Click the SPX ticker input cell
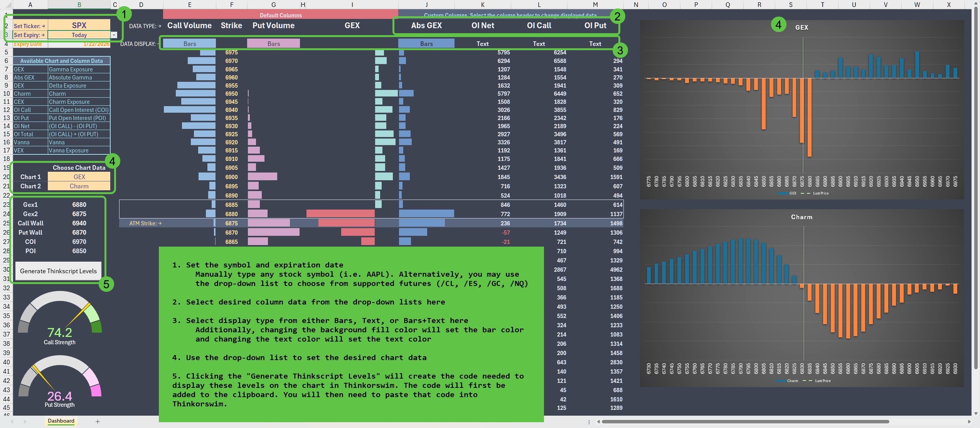980x428 pixels. click(x=79, y=25)
